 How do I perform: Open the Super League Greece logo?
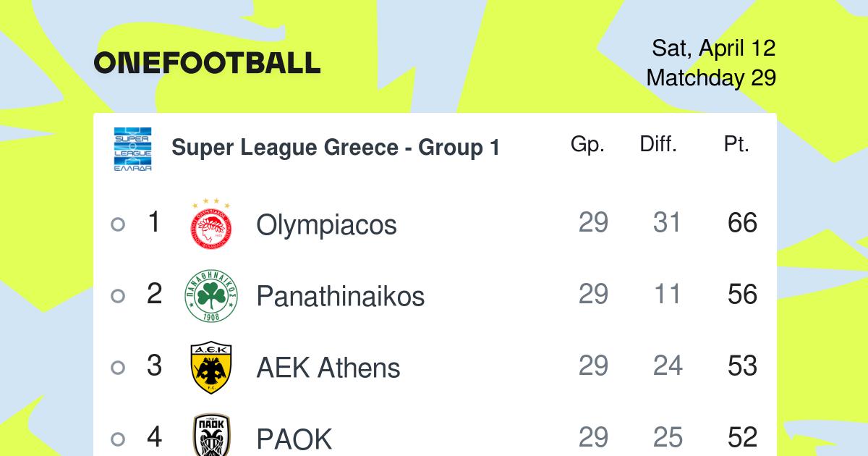pos(132,148)
